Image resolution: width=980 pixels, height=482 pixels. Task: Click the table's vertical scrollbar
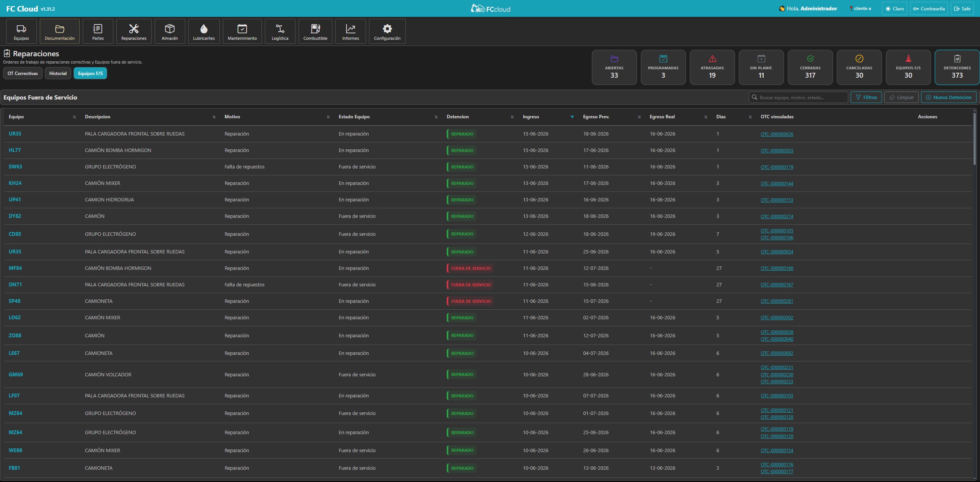click(x=975, y=138)
